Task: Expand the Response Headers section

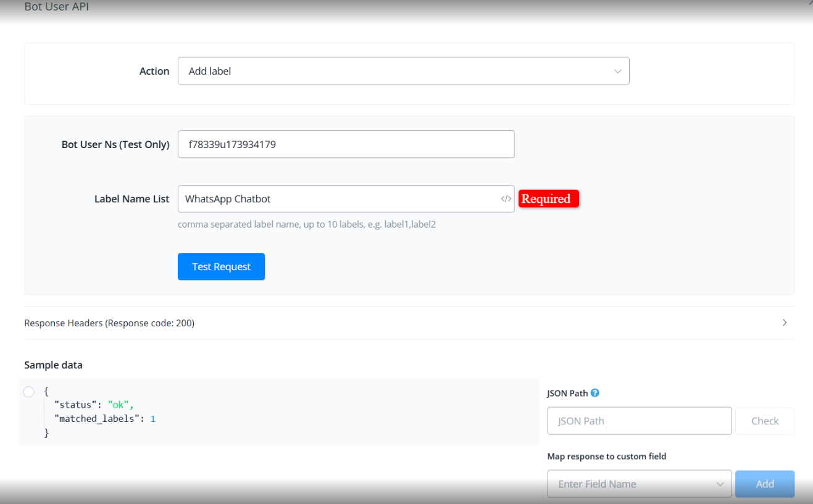Action: [109, 323]
